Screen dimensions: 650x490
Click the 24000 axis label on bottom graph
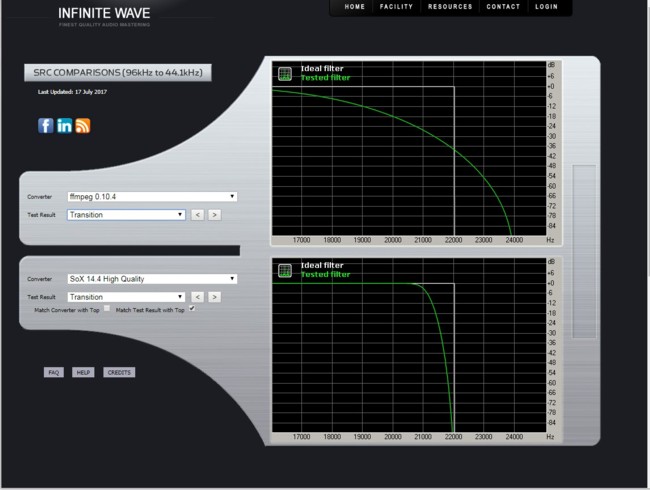click(514, 437)
